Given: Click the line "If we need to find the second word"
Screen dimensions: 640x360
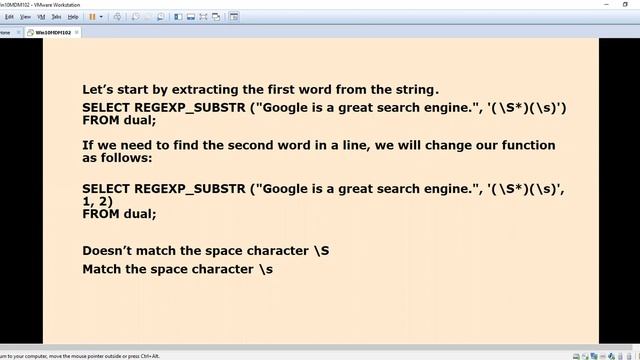Looking at the screenshot, I should pos(319,145).
